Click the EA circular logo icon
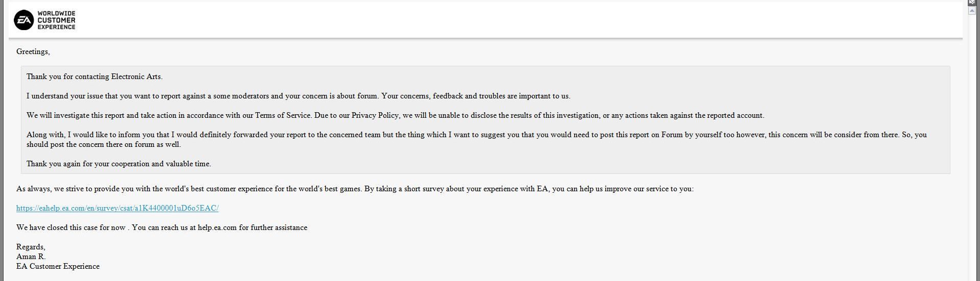 pos(23,20)
